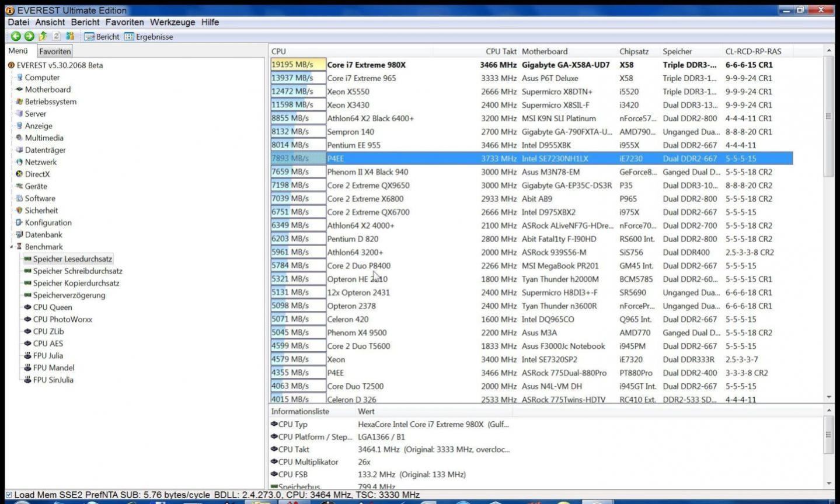This screenshot has height=504, width=840.
Task: Select the FPU SinJulia benchmark
Action: [48, 380]
